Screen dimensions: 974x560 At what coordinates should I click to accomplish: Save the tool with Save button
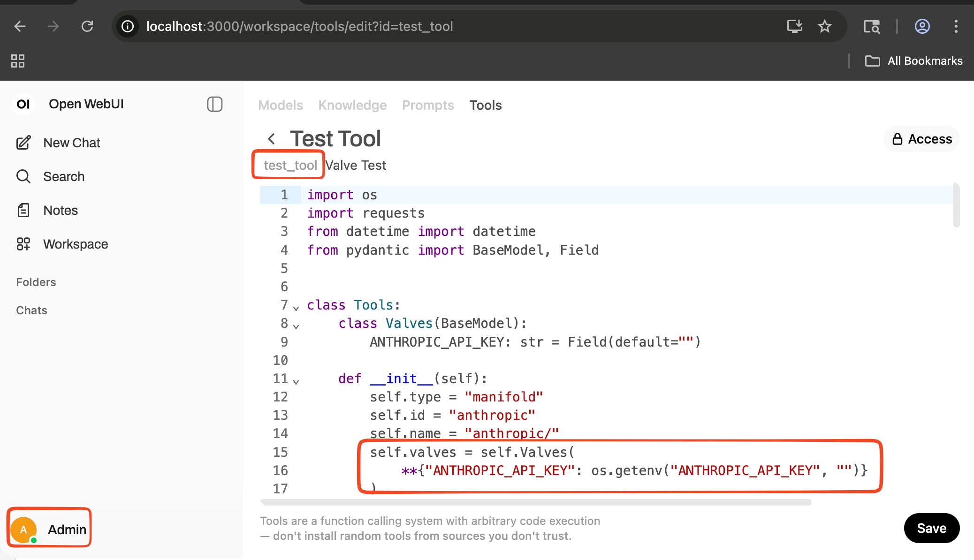click(931, 528)
